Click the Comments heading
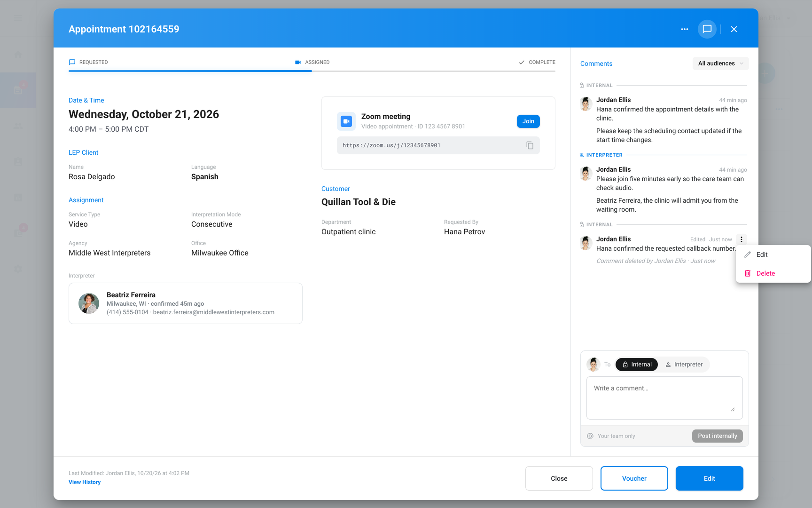812x508 pixels. pos(596,63)
